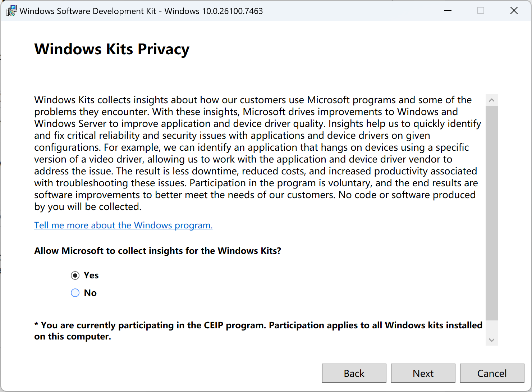
Task: Minimize the installer window
Action: point(448,10)
